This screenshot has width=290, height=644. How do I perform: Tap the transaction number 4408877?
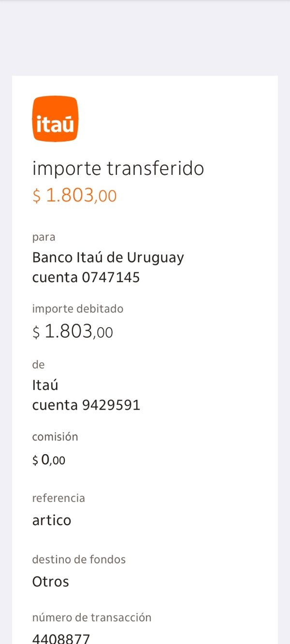[x=61, y=639]
